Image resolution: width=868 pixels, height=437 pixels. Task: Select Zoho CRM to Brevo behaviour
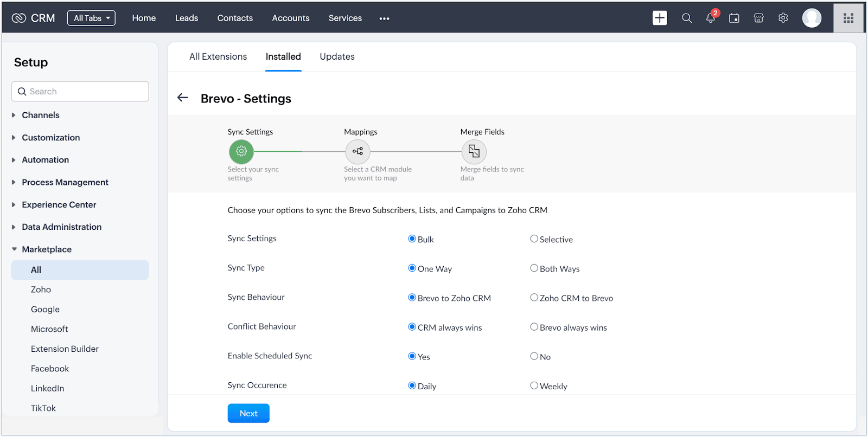click(534, 297)
